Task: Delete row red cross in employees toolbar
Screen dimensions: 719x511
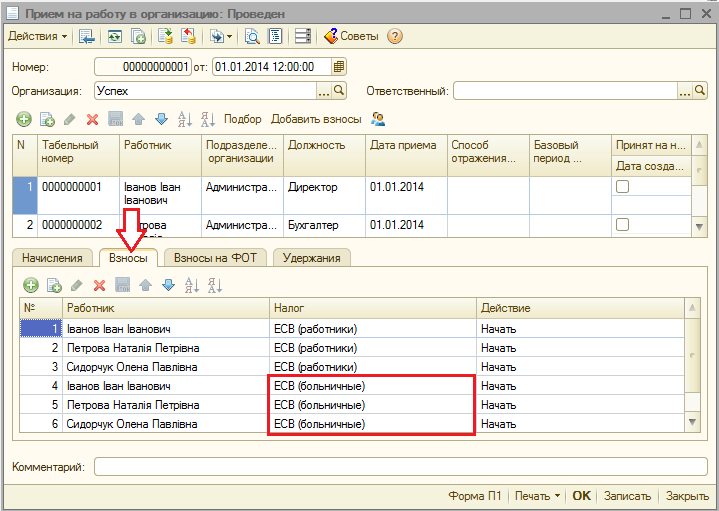Action: [92, 119]
